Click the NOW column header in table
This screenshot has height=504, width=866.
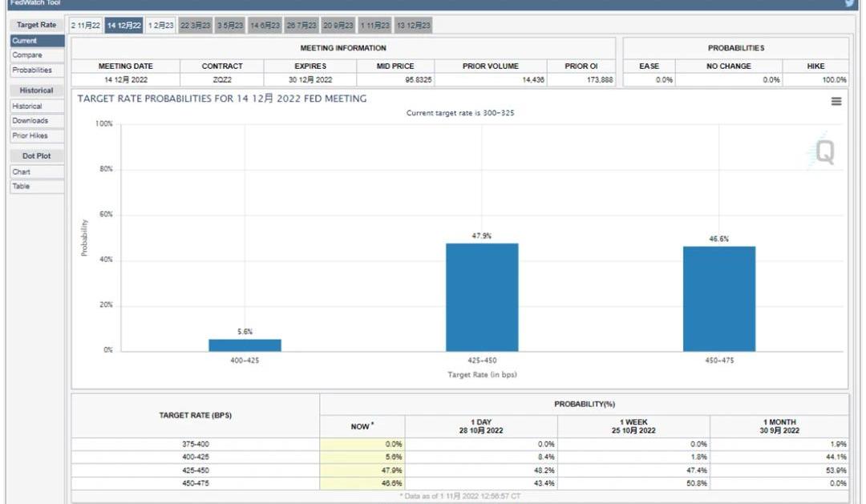[x=362, y=426]
